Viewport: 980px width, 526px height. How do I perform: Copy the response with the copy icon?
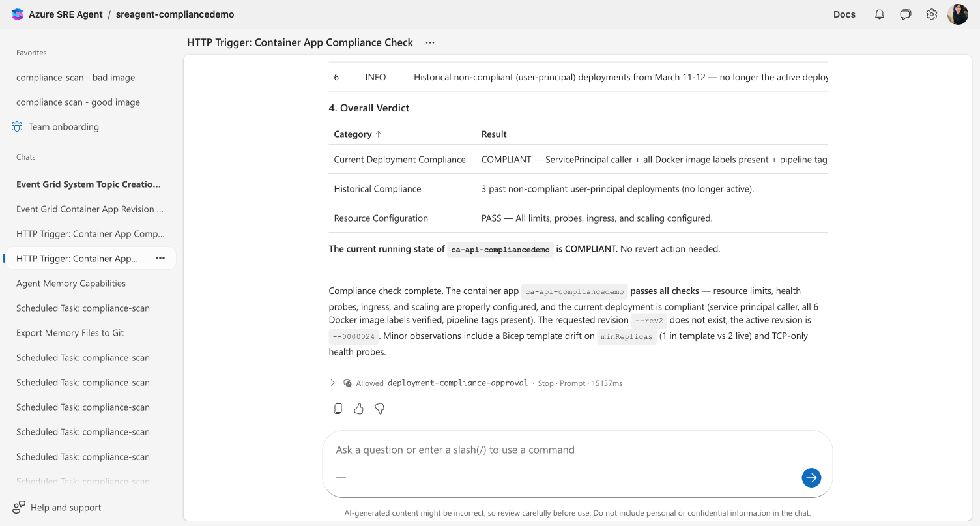point(338,409)
